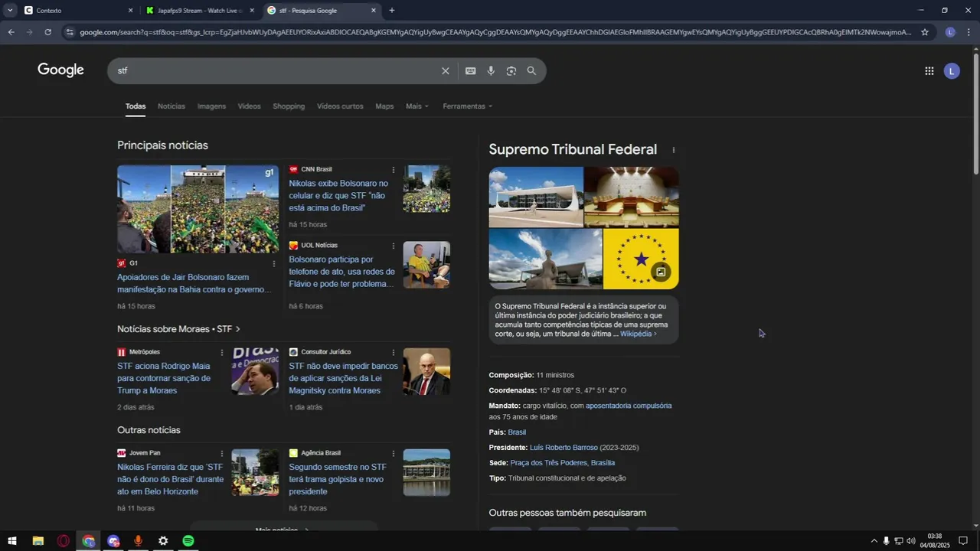
Task: Expand the Mais search filter dropdown
Action: tap(417, 106)
